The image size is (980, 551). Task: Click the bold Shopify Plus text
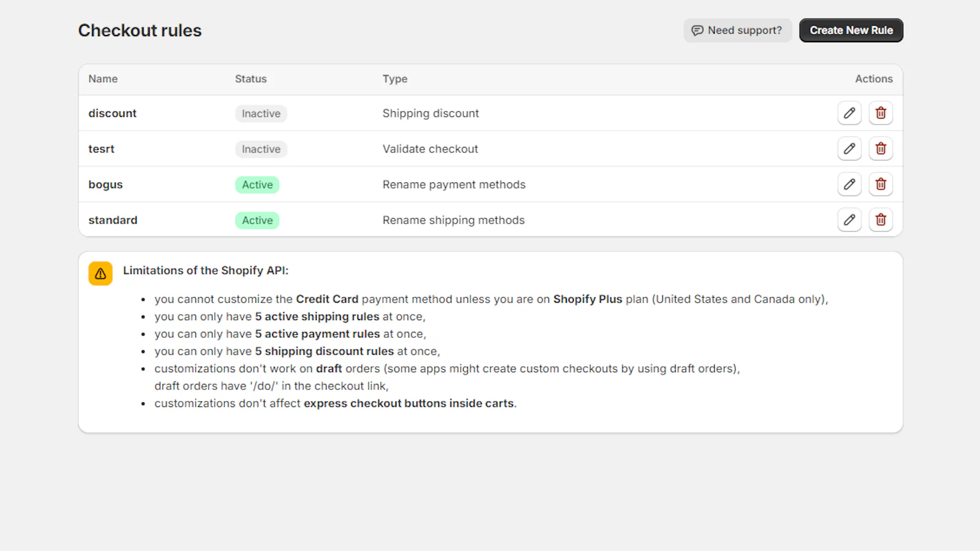pos(587,299)
